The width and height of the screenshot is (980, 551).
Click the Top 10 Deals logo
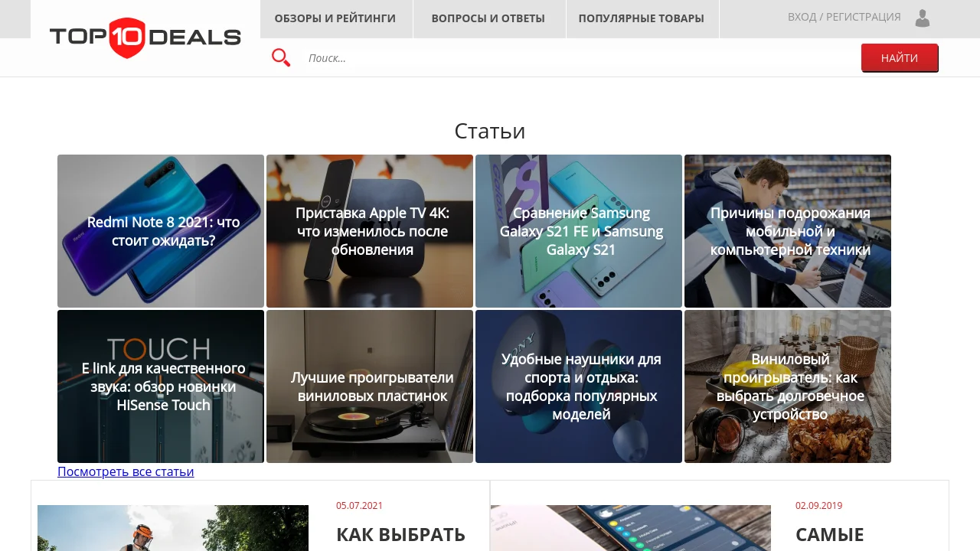(145, 37)
